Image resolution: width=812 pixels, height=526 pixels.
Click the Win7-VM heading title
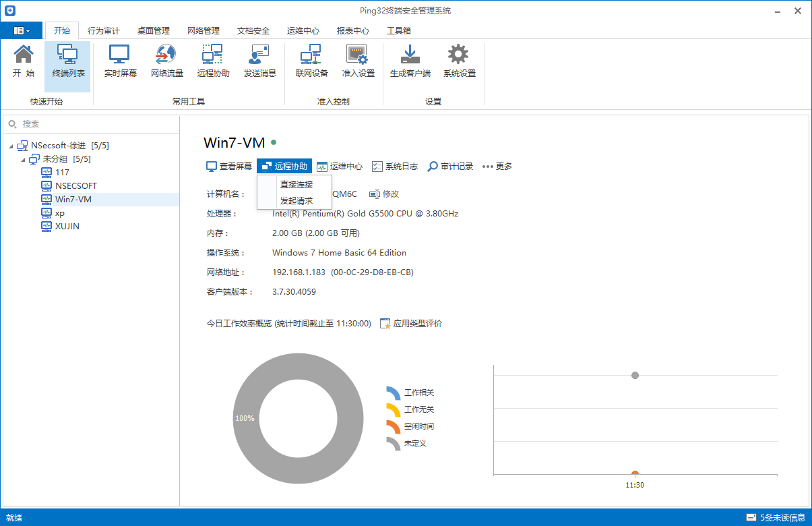pyautogui.click(x=234, y=142)
